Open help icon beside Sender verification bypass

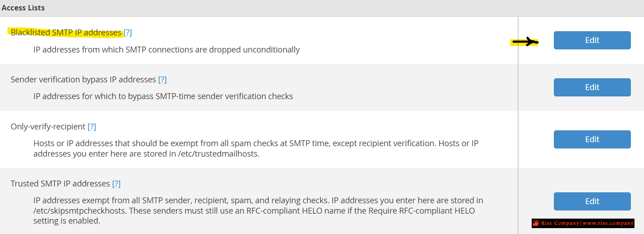tap(163, 80)
